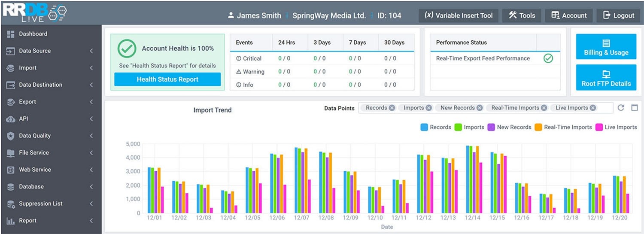
Task: Click the API cloud icon
Action: pos(11,119)
